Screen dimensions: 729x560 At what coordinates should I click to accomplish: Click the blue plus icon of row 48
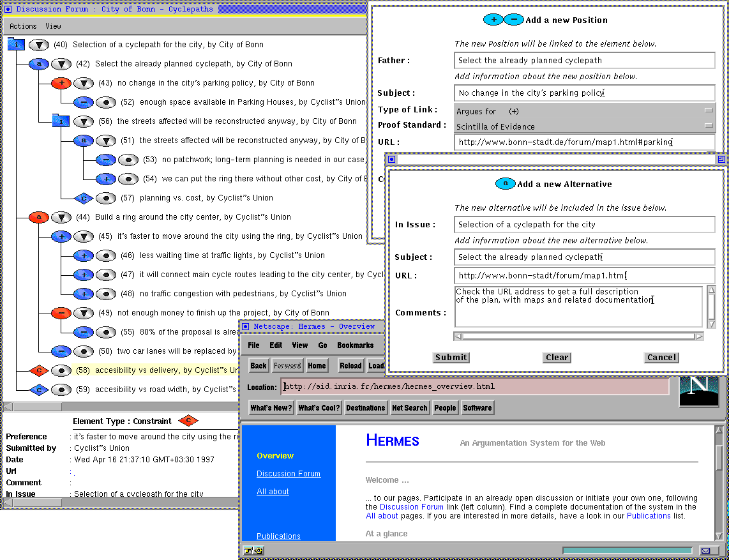pyautogui.click(x=83, y=294)
